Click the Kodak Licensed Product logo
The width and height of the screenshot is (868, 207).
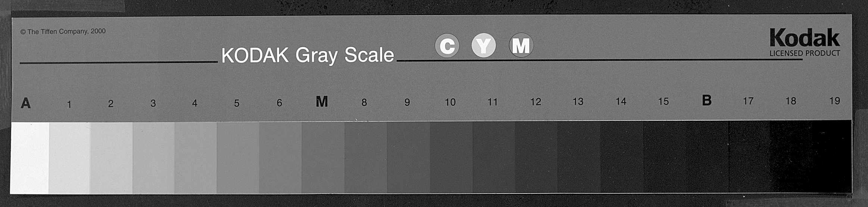coord(805,43)
